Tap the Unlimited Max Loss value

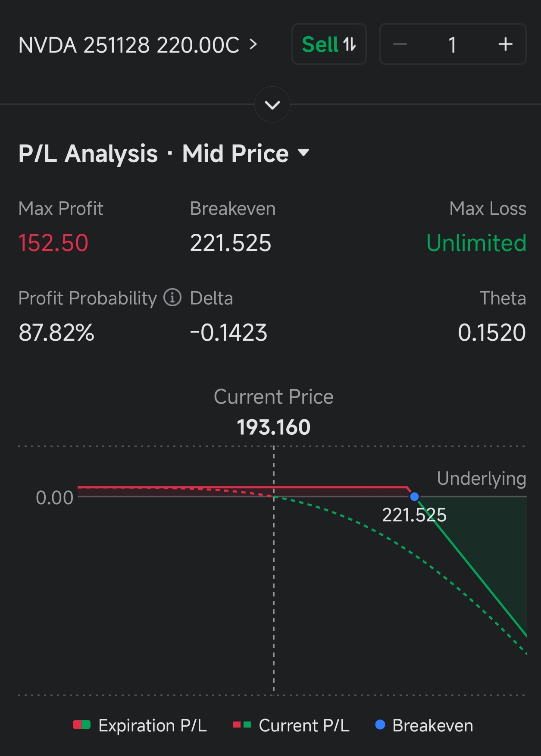click(476, 243)
